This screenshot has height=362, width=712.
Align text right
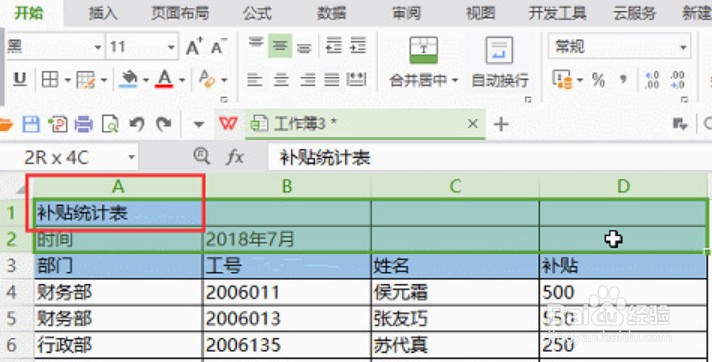307,80
